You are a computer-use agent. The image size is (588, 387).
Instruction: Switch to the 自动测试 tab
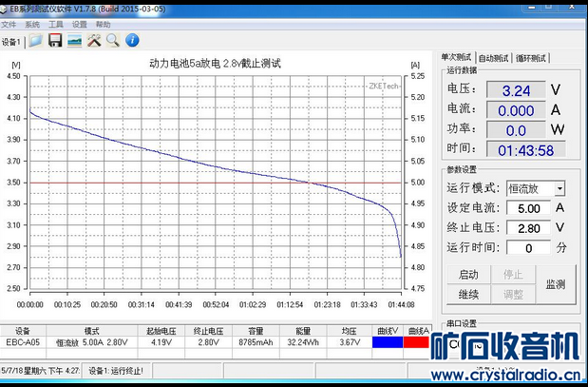point(494,58)
